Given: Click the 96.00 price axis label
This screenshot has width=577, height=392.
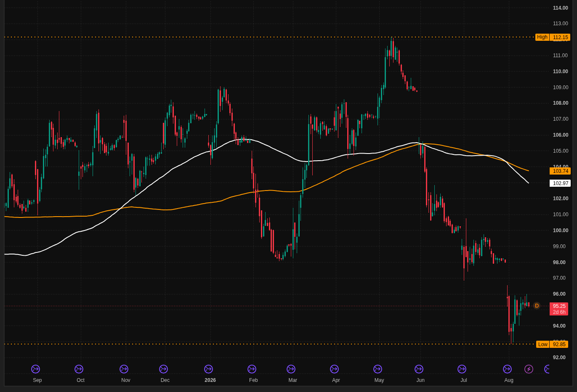Looking at the screenshot, I should click(x=559, y=294).
